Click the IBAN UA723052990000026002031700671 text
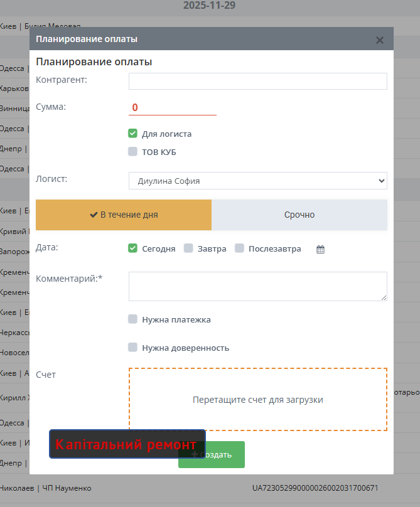420x507 pixels. [x=315, y=488]
